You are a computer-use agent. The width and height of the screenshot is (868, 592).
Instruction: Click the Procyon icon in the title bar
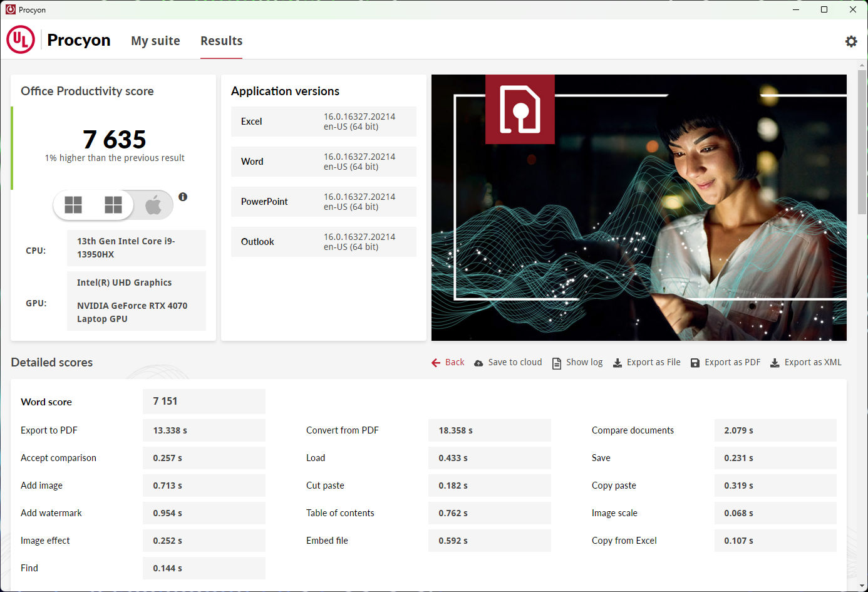(11, 9)
